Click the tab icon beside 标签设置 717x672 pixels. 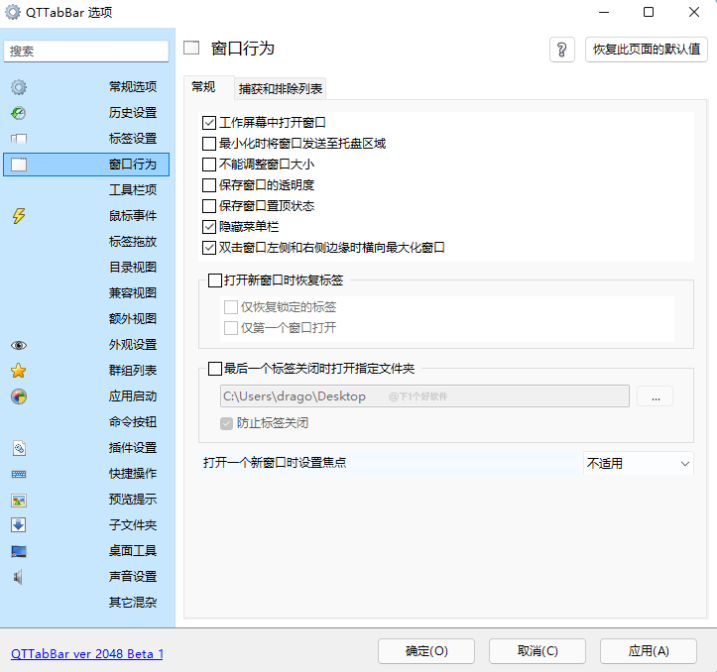19,139
